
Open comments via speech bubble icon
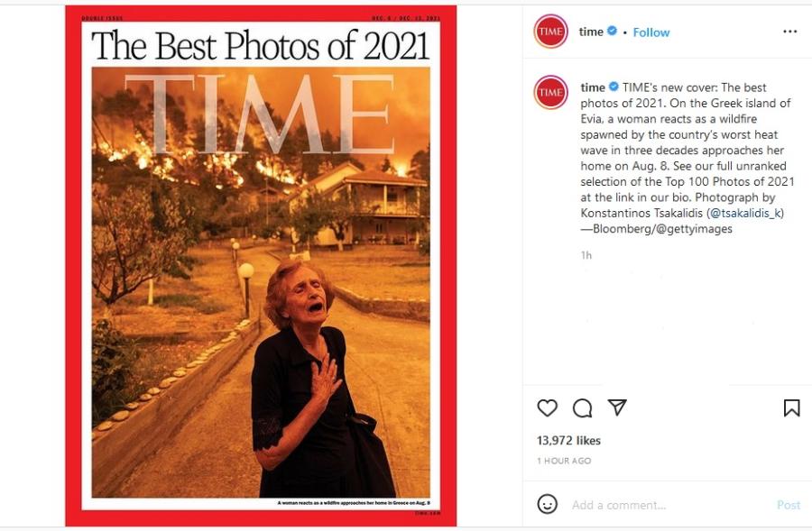[582, 407]
